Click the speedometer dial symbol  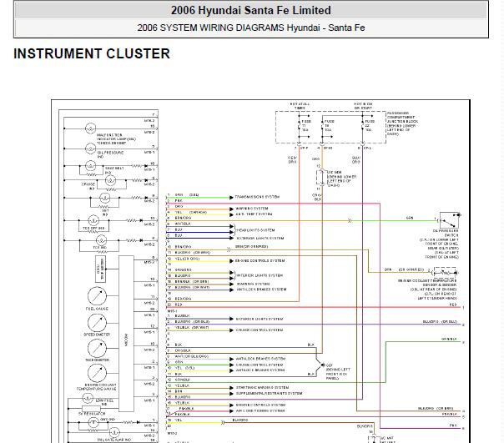click(97, 322)
